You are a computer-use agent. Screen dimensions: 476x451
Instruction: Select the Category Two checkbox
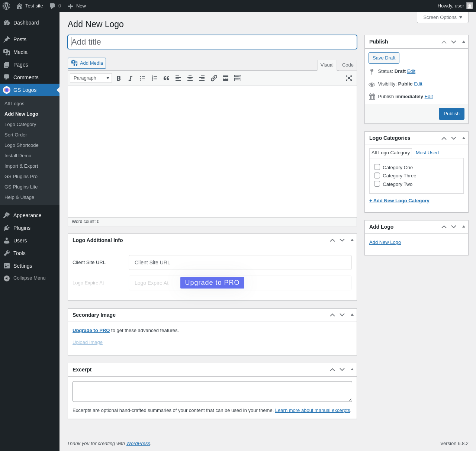377,184
